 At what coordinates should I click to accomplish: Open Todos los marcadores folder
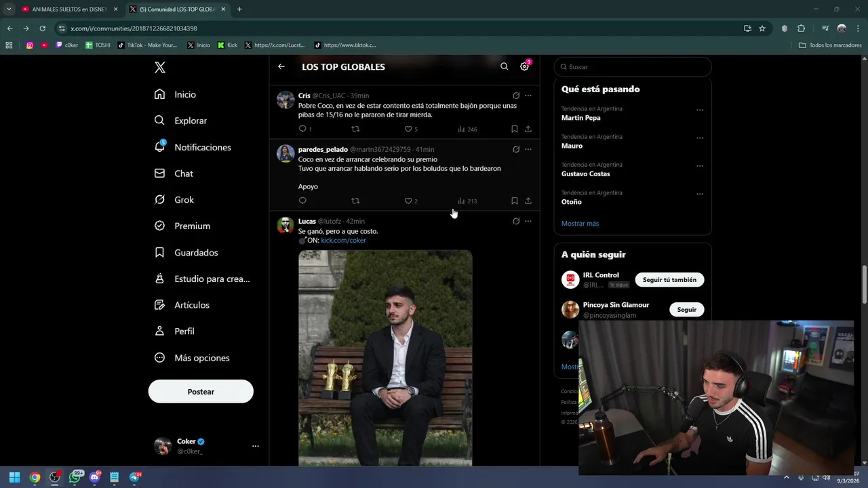click(x=830, y=45)
